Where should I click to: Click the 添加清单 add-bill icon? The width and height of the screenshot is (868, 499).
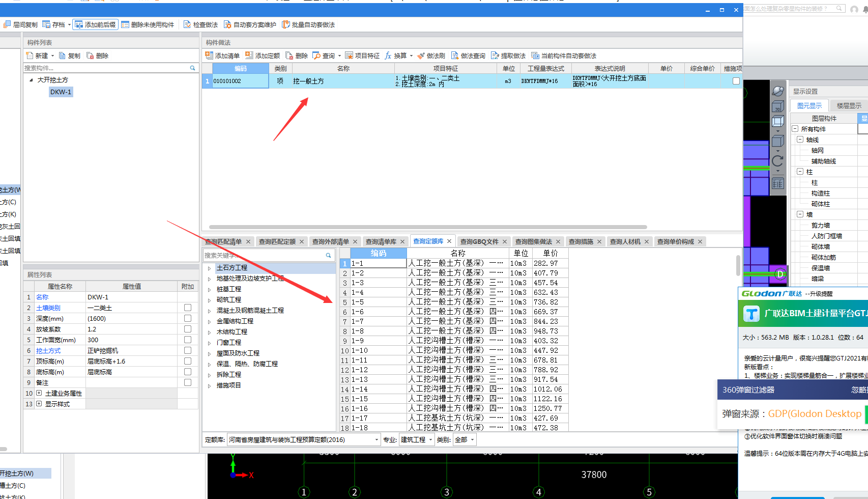[209, 56]
